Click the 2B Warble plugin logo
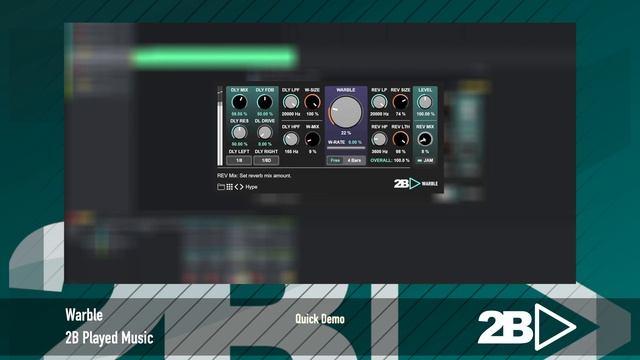The image size is (640, 360). [416, 184]
